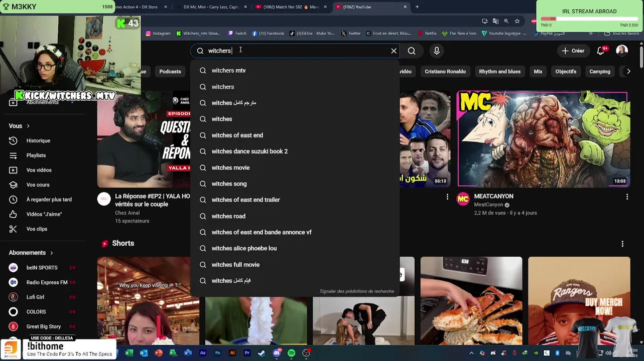Screen dimensions: 644x361
Task: Start voice search with the microphone icon
Action: [437, 51]
